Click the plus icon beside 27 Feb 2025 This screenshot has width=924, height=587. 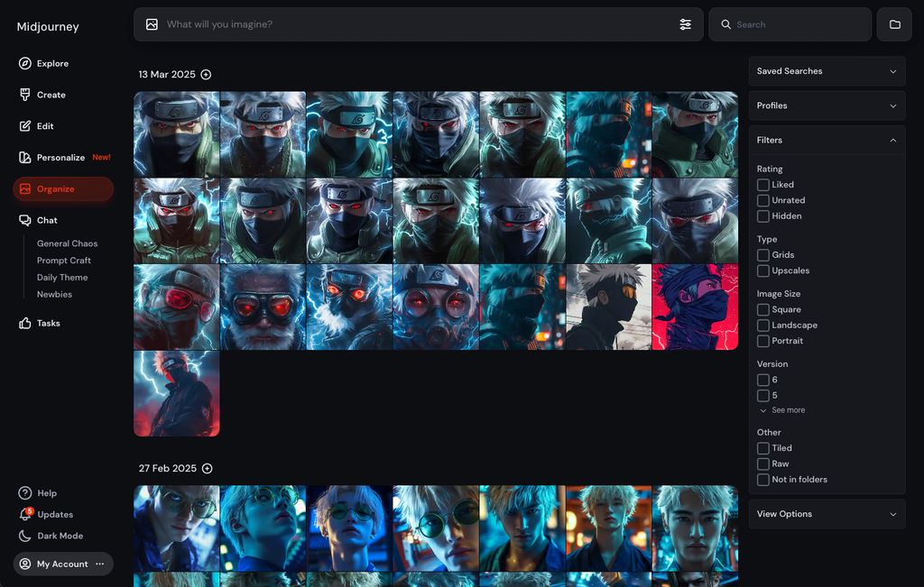(x=207, y=469)
